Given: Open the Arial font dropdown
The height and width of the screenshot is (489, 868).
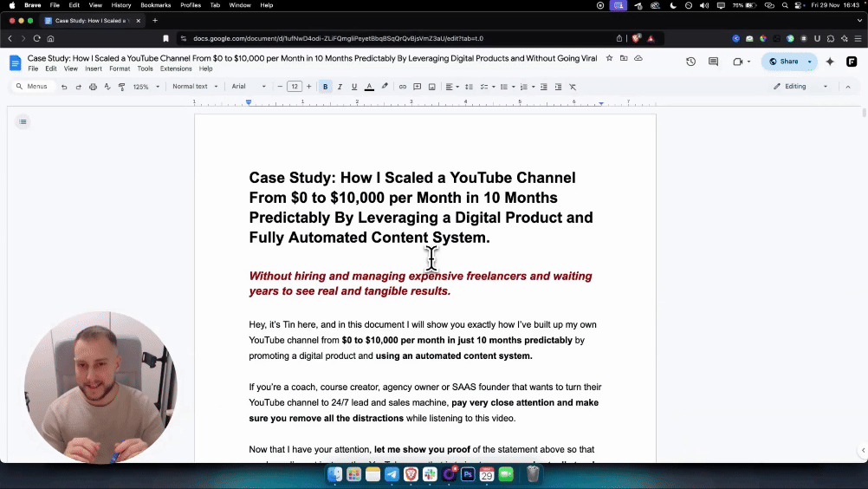Looking at the screenshot, I should 249,87.
